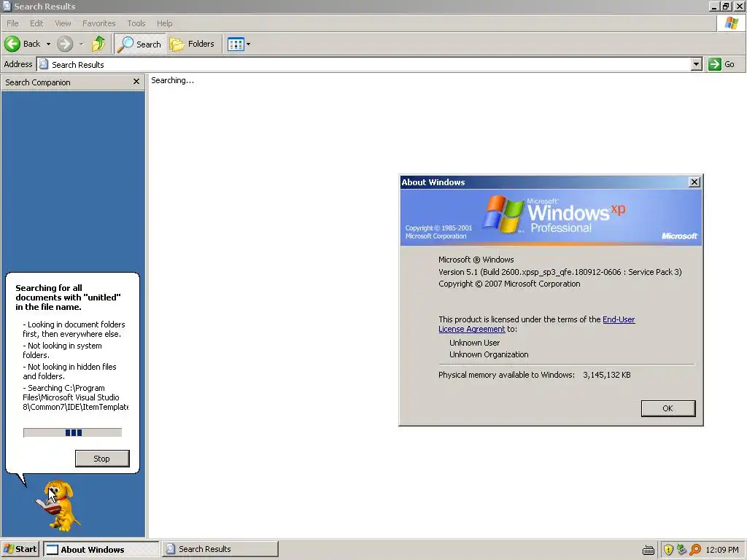The width and height of the screenshot is (747, 560).
Task: Open the End-User License Agreement link
Action: (x=536, y=324)
